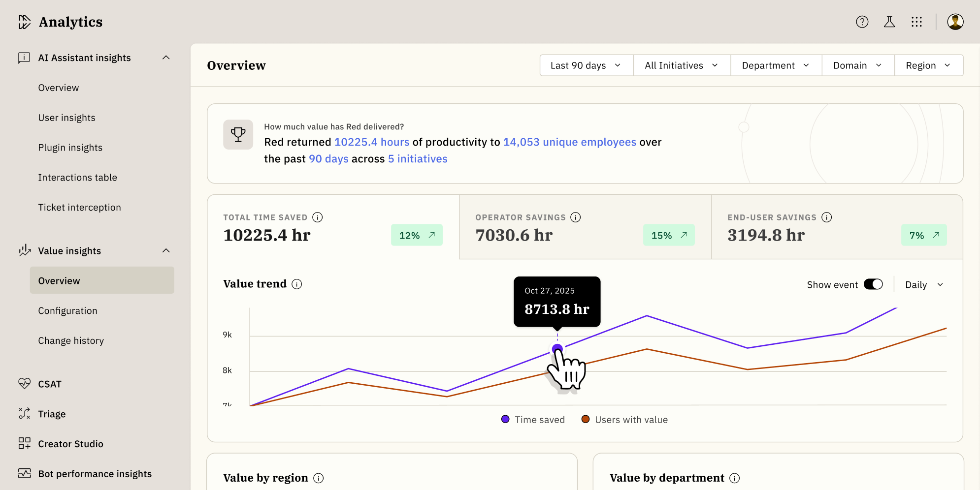Viewport: 980px width, 490px height.
Task: Collapse the AI Assistant insights section
Action: click(x=166, y=58)
